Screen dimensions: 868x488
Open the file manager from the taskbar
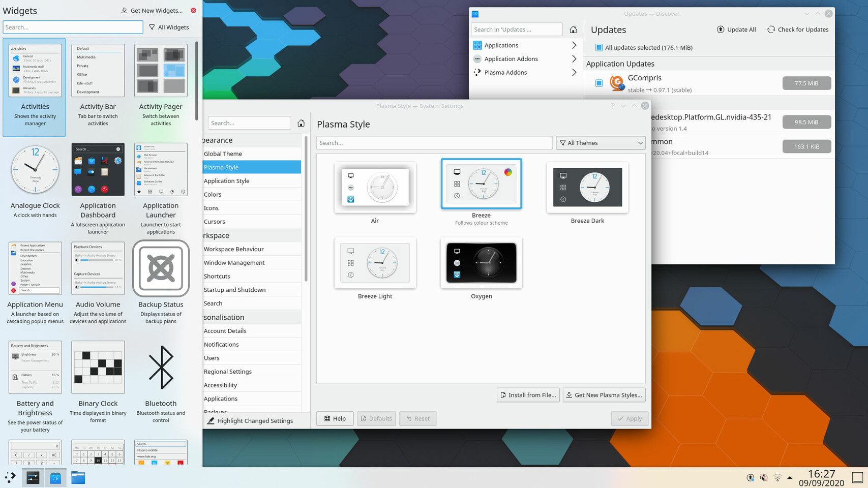[78, 478]
